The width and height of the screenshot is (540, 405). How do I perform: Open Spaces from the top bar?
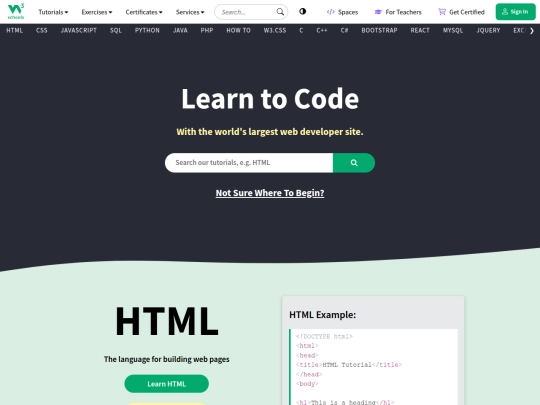342,12
